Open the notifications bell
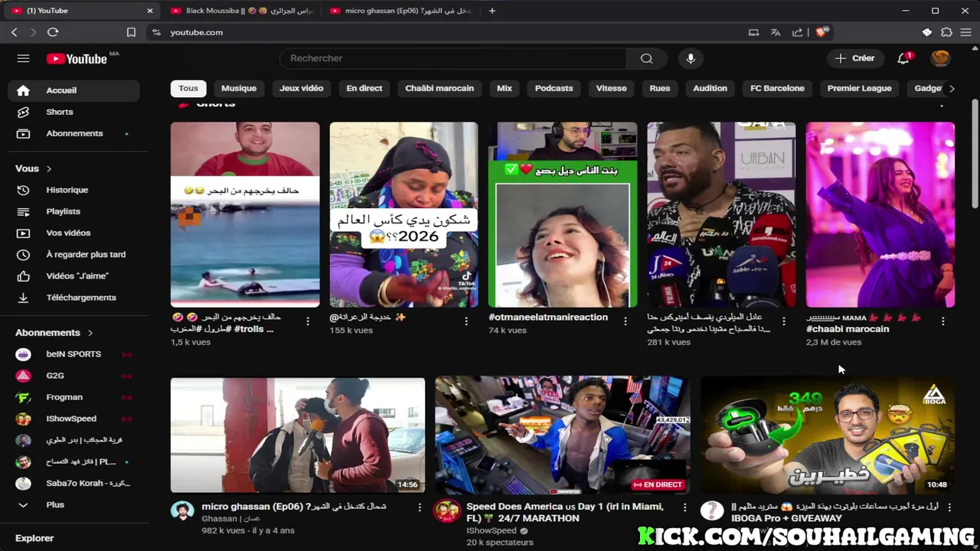This screenshot has width=980, height=551. (903, 58)
